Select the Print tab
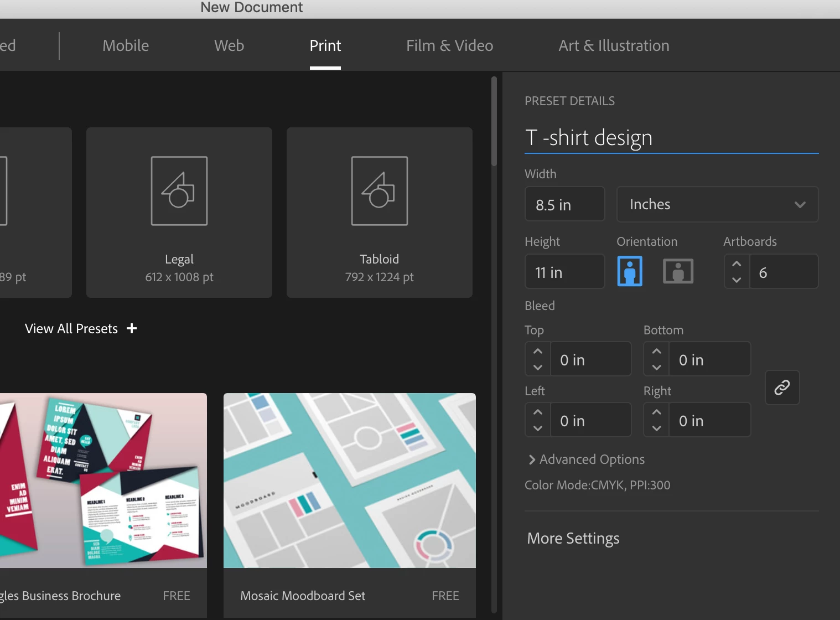This screenshot has width=840, height=620. tap(325, 45)
